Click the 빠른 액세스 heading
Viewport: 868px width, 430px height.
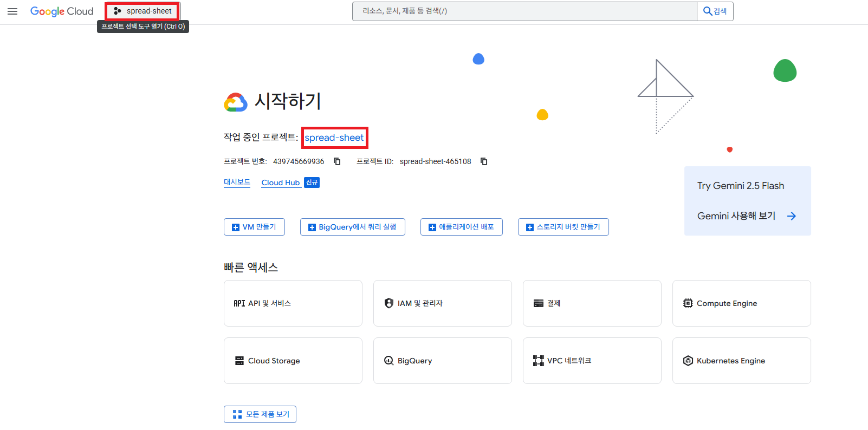tap(251, 268)
